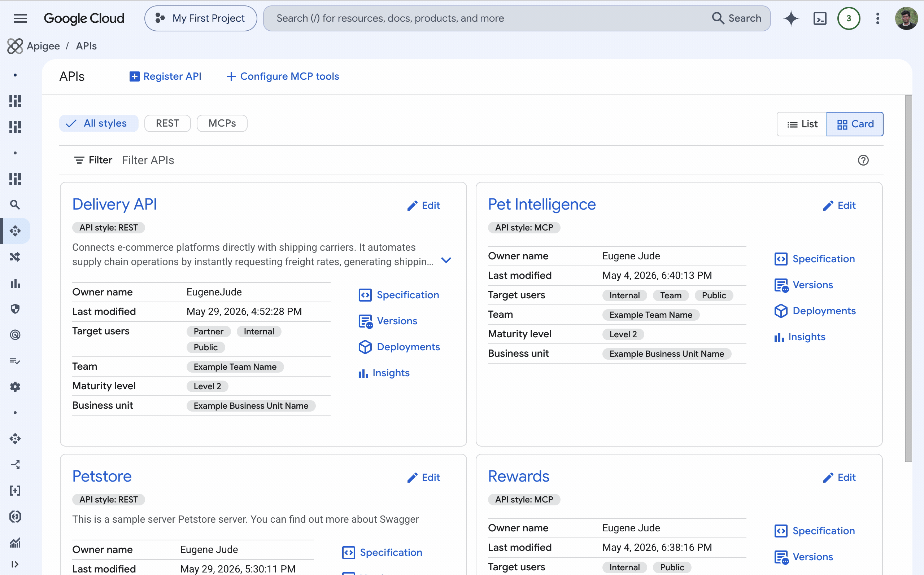This screenshot has width=924, height=575.
Task: Click the dashboard icon just above the search icon
Action: (x=15, y=179)
